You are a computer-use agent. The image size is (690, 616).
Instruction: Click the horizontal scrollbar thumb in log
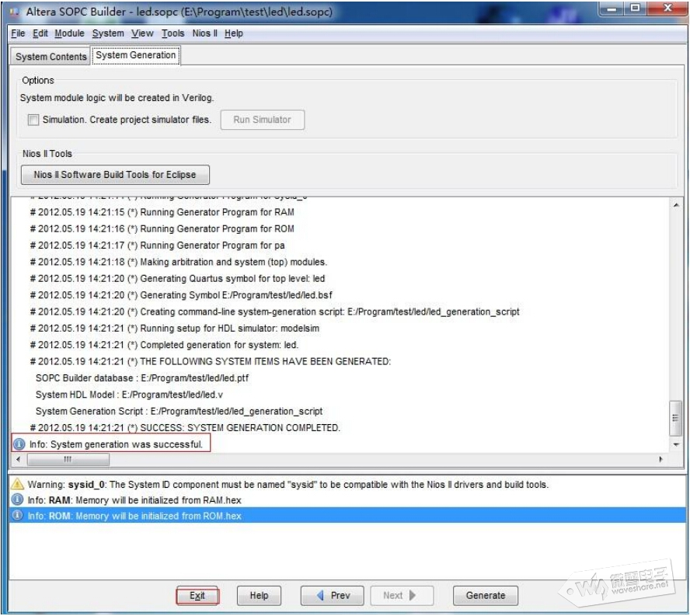[x=68, y=459]
